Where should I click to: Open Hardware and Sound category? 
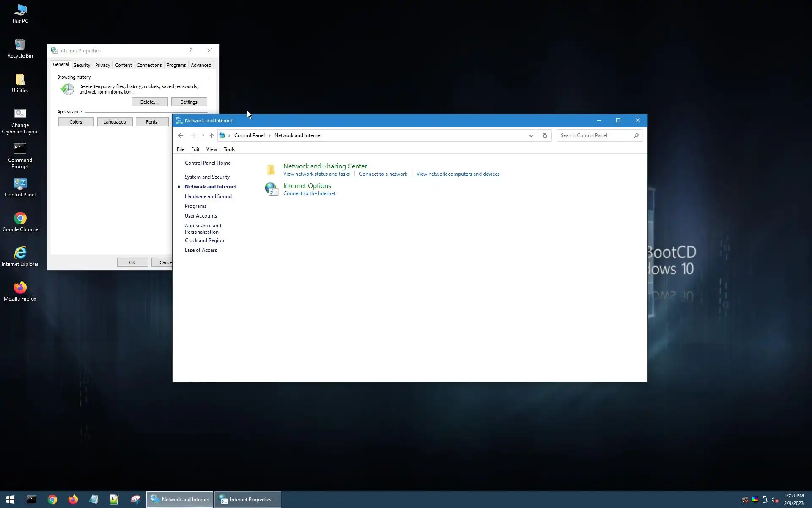click(x=208, y=196)
